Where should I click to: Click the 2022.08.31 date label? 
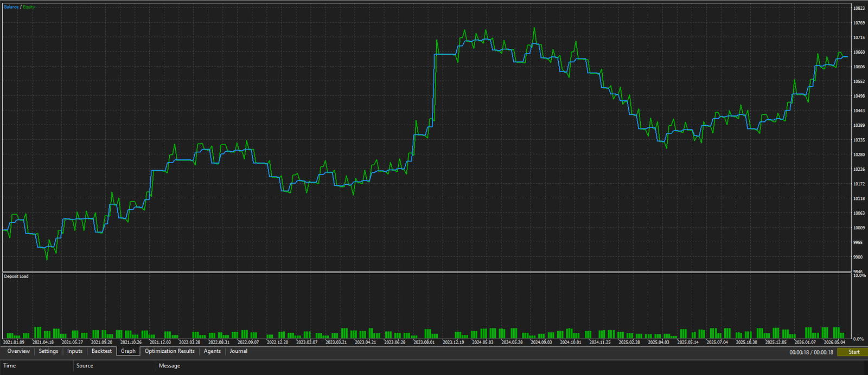219,342
